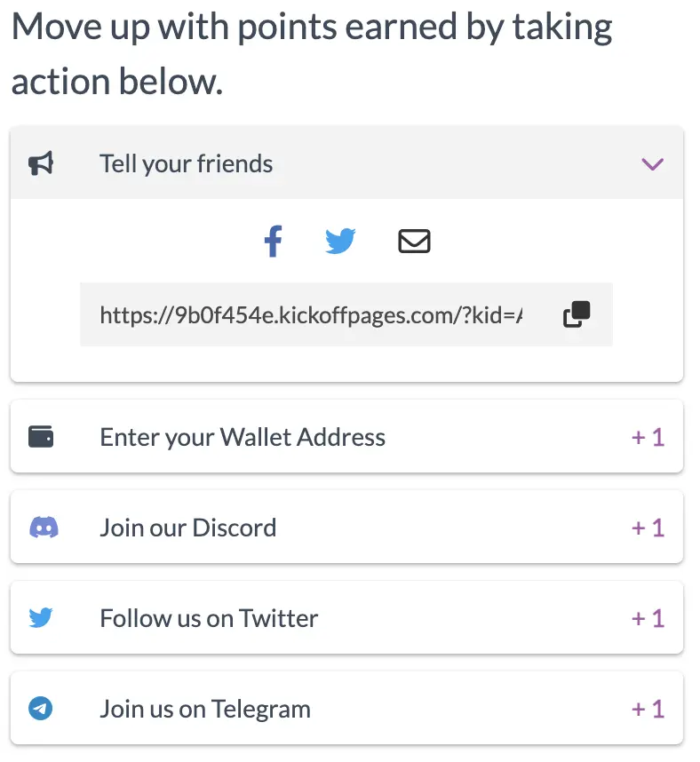Click the +1 points badge for Telegram
The height and width of the screenshot is (762, 700).
click(x=648, y=709)
